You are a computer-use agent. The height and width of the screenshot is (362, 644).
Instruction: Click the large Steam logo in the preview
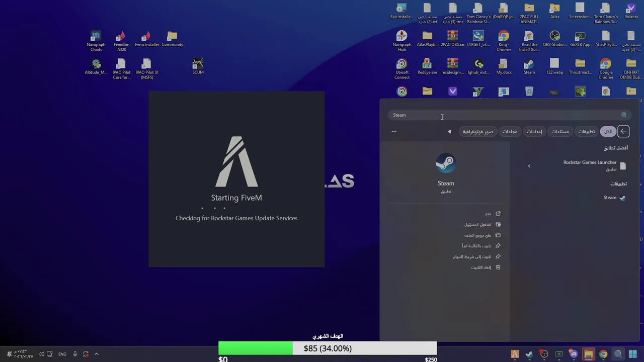pos(446,163)
